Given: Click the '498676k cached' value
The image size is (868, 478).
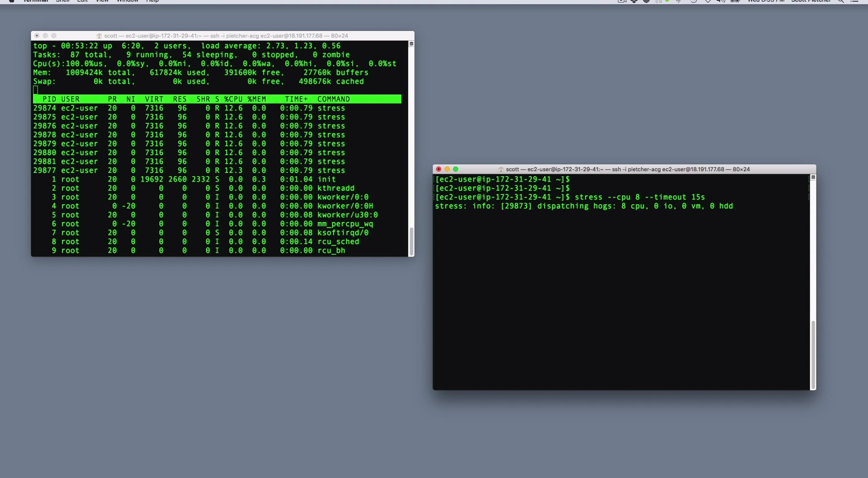Looking at the screenshot, I should pos(331,82).
